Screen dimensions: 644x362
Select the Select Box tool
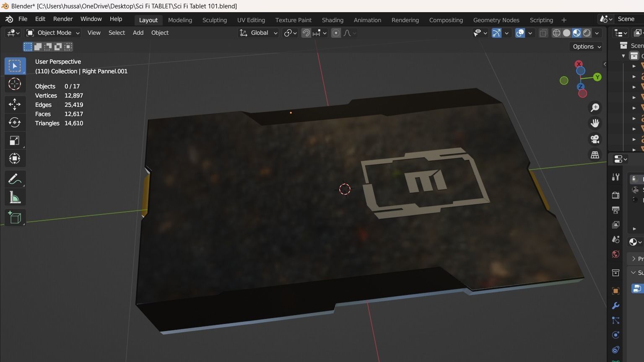coord(15,66)
